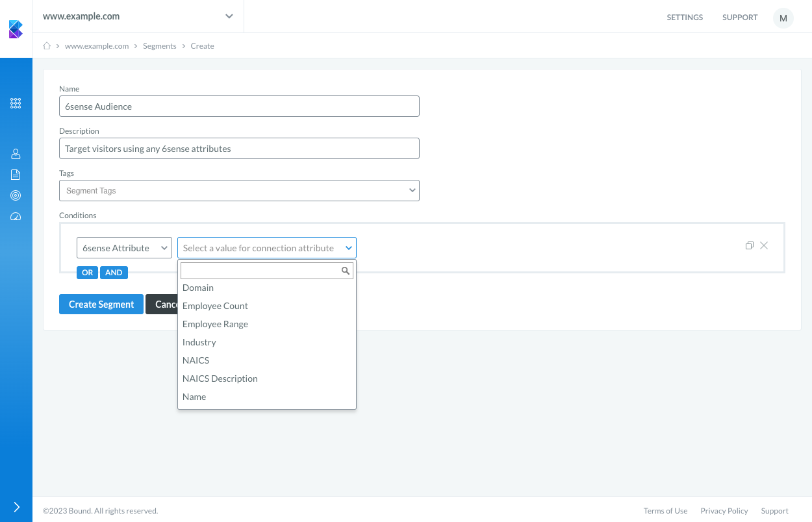Open SETTINGS in top navigation
Viewport: 812px width, 522px height.
click(x=685, y=18)
